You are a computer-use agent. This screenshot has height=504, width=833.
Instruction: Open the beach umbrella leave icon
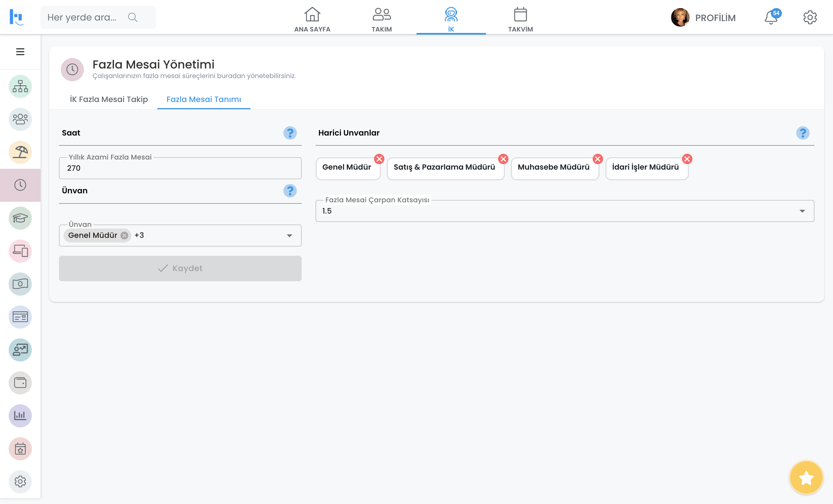[x=20, y=152]
